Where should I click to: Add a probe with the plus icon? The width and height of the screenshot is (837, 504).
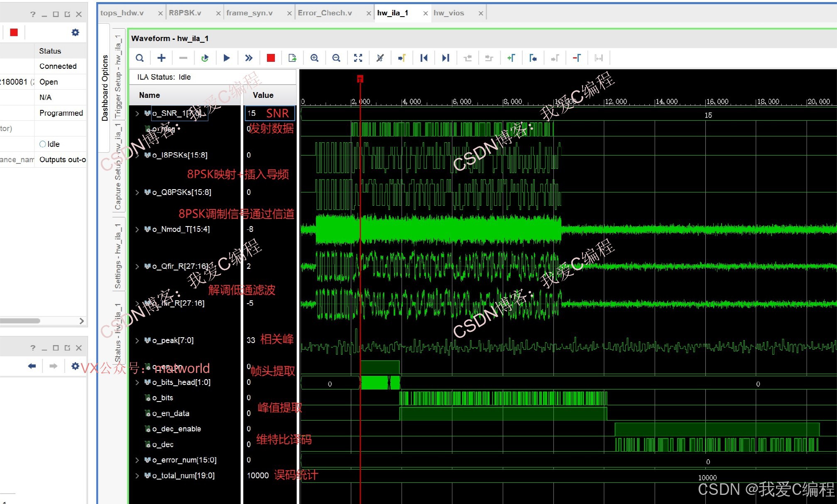coord(162,58)
